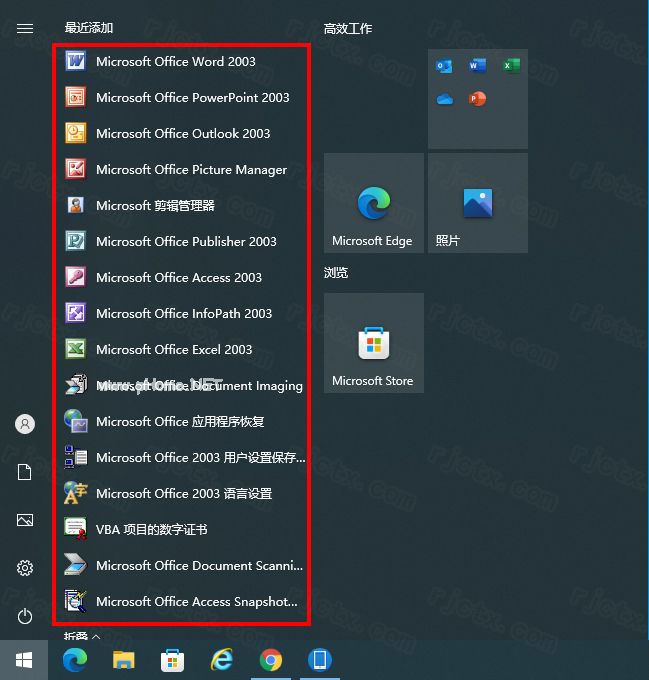Select the Microsoft Office Word 2003 text
Screen dimensions: 649x680
pyautogui.click(x=176, y=62)
